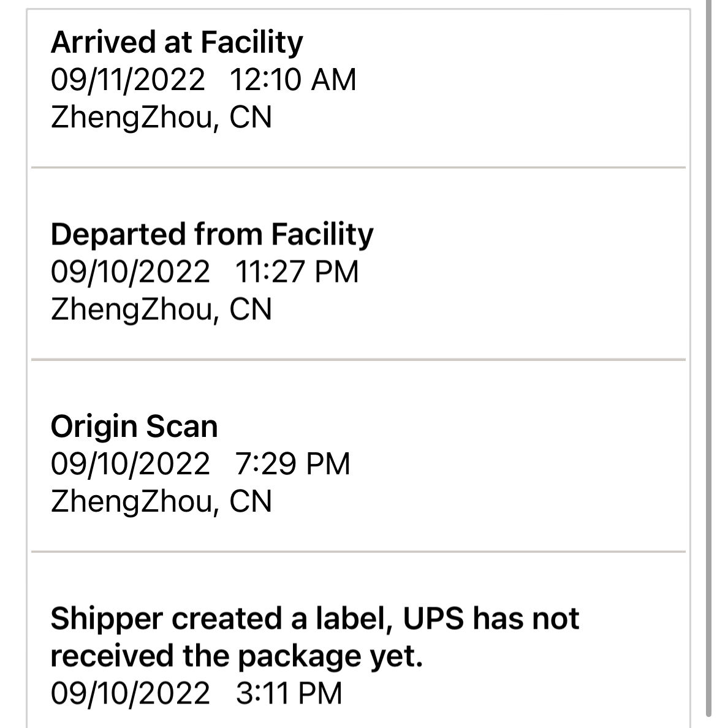Select ZhengZhou, CN under Departed from Facility

(x=161, y=309)
